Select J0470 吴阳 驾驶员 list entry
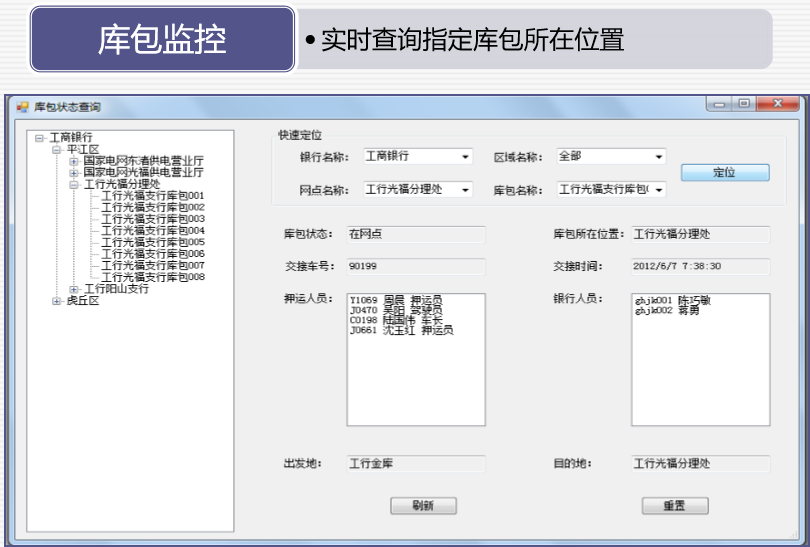The image size is (810, 547). (x=396, y=310)
